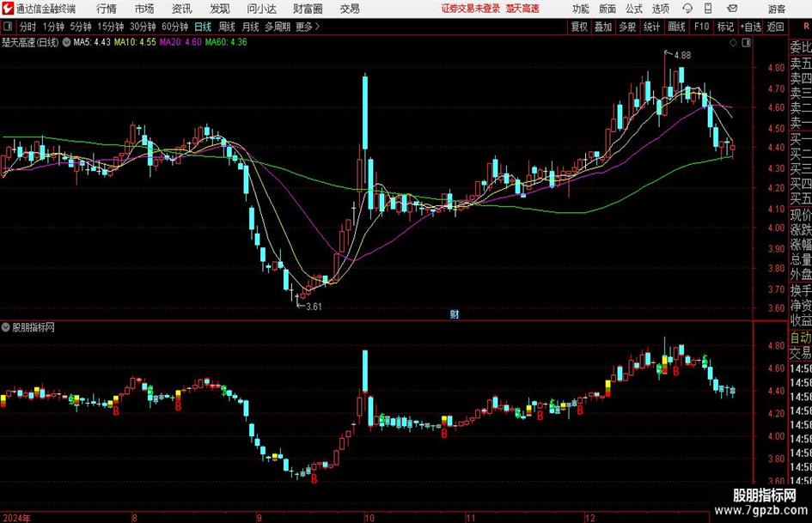The width and height of the screenshot is (812, 523).
Task: Open the 股朋指标网 sub-chart indicator dropdown
Action: [x=6, y=327]
